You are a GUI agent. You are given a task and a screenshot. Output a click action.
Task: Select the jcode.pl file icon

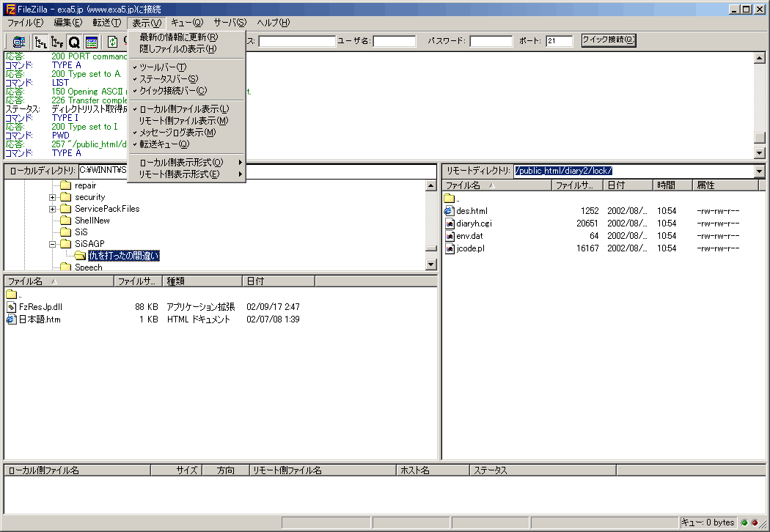[x=449, y=248]
